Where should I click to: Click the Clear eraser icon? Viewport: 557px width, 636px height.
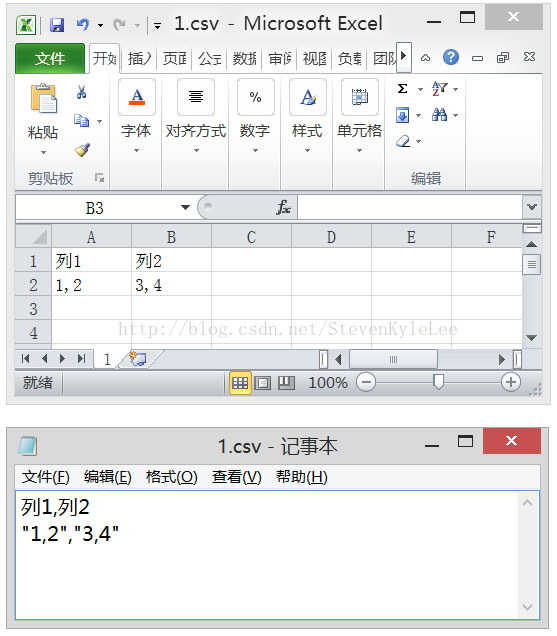403,141
